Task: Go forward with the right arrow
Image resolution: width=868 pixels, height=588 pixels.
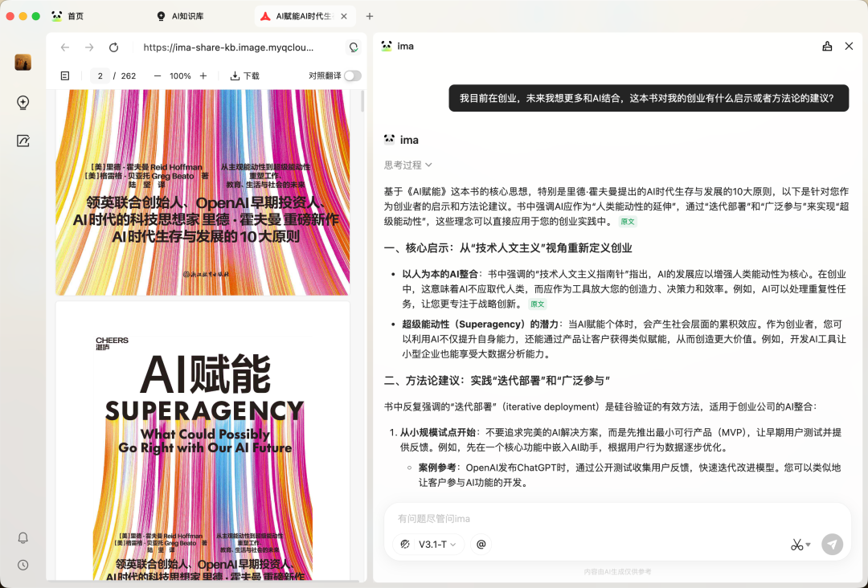Action: (89, 47)
